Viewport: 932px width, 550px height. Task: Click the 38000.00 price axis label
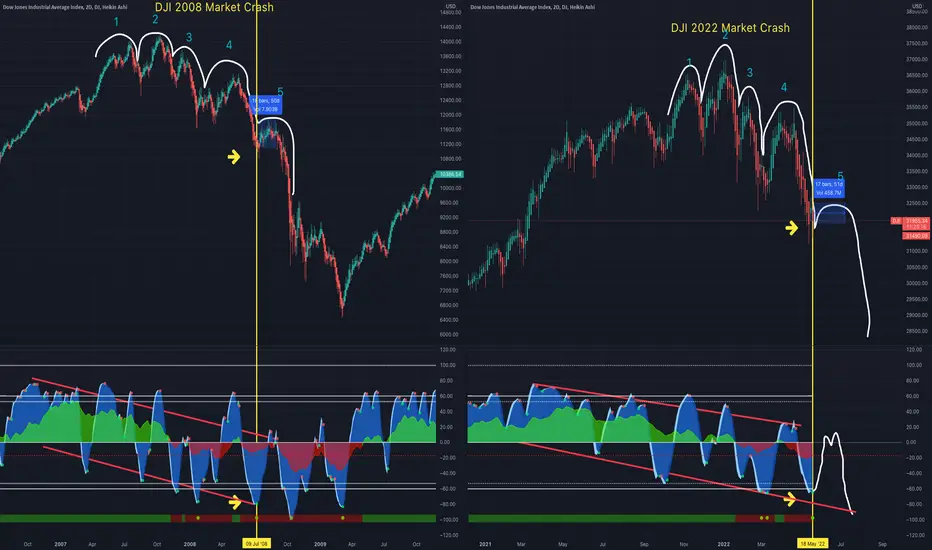click(x=917, y=27)
